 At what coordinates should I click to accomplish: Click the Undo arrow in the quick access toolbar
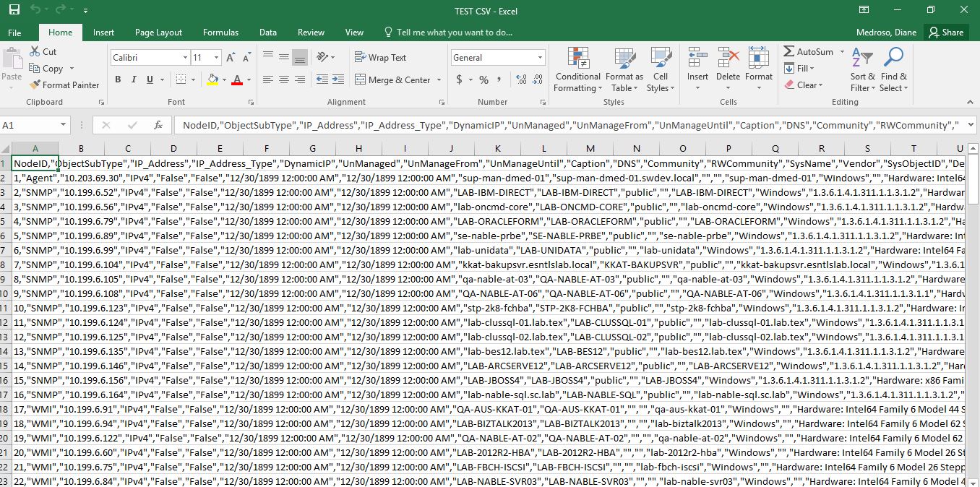tap(35, 10)
